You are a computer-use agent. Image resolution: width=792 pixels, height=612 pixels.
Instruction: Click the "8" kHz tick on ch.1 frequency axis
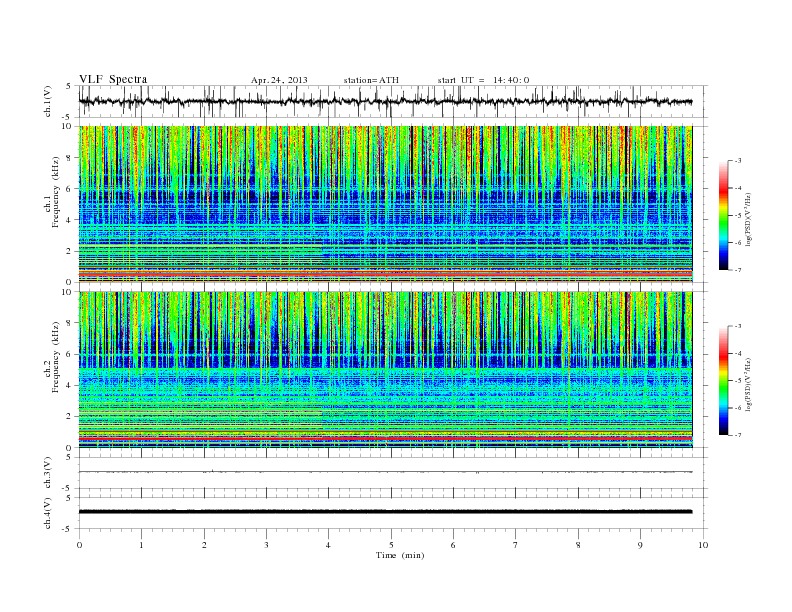click(69, 158)
